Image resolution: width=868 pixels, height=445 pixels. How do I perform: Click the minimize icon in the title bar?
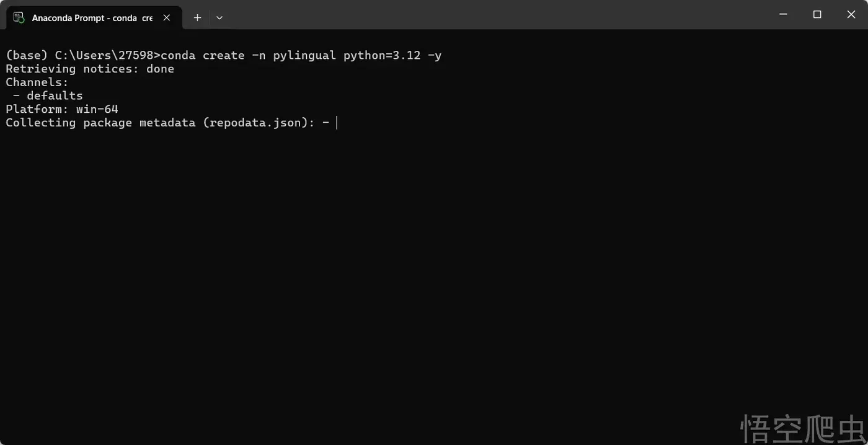(x=782, y=14)
